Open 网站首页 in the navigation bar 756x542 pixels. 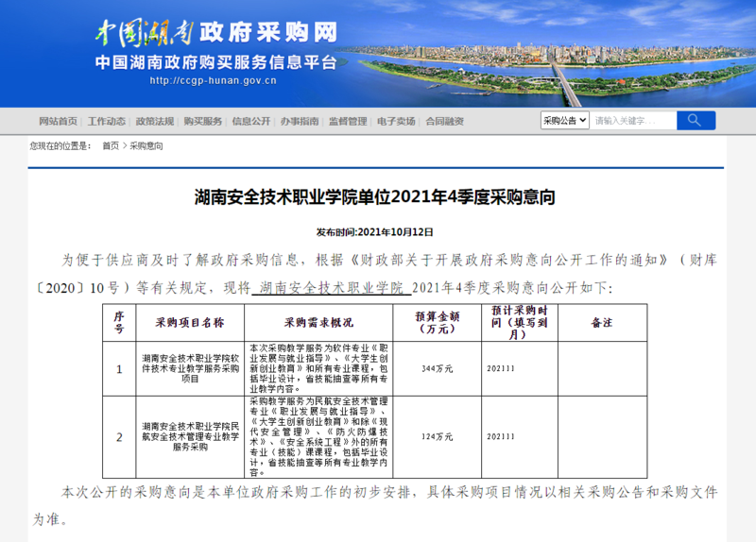click(58, 122)
